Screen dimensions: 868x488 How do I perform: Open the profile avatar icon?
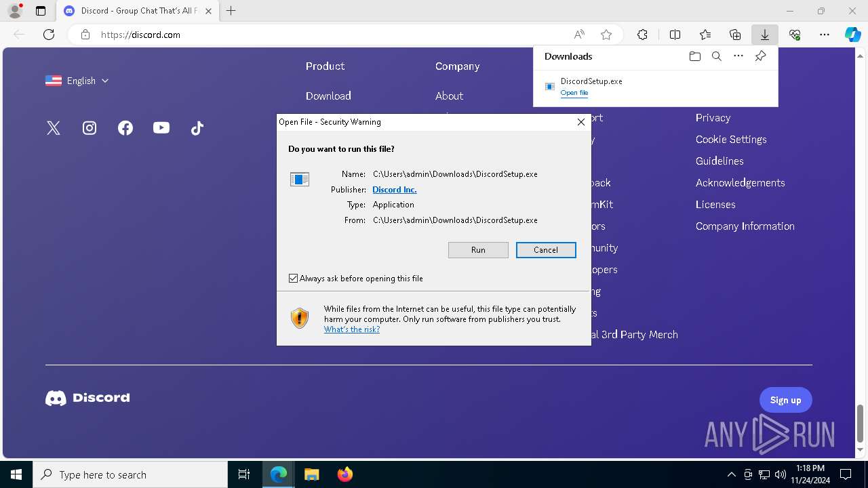(14, 11)
